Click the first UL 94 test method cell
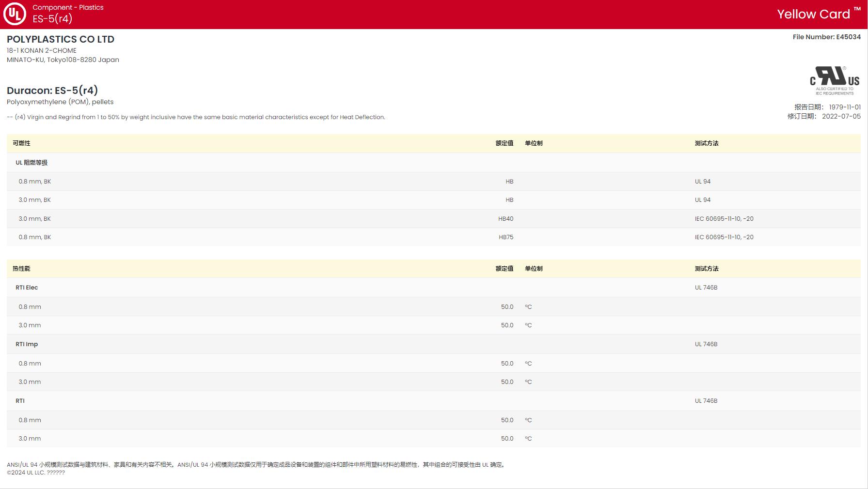The width and height of the screenshot is (868, 489). pyautogui.click(x=703, y=182)
